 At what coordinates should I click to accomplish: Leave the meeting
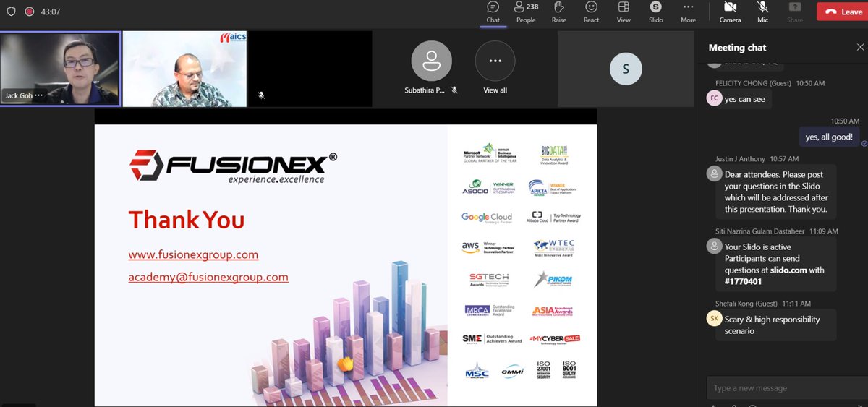pos(842,12)
